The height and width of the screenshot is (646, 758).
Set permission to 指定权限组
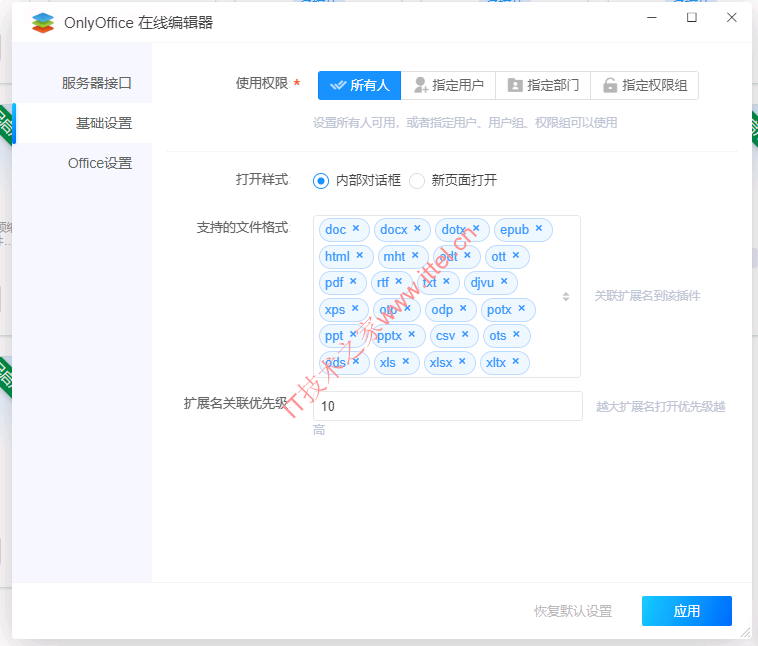tap(645, 86)
